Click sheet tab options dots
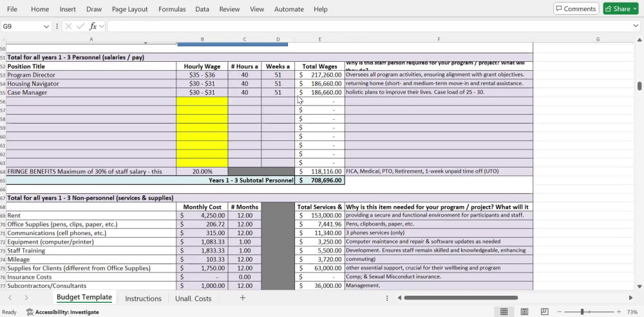This screenshot has height=317, width=644. pos(387,298)
